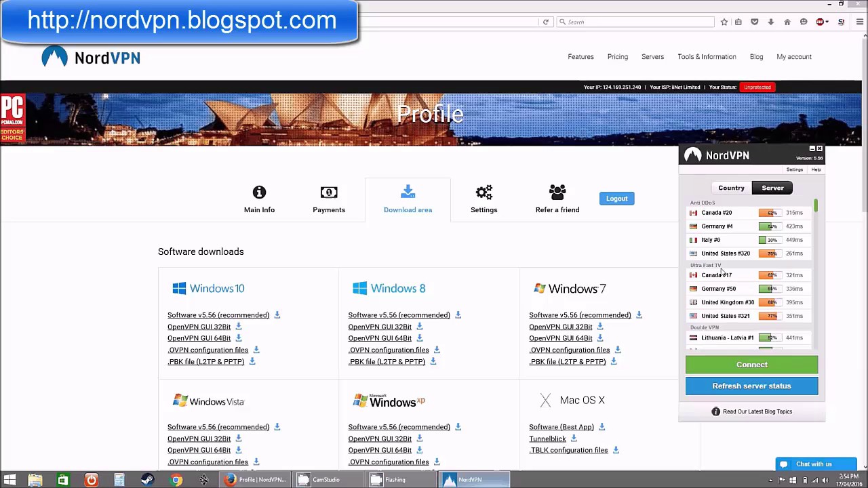Open the Chat with us widget
The width and height of the screenshot is (868, 488).
(816, 464)
